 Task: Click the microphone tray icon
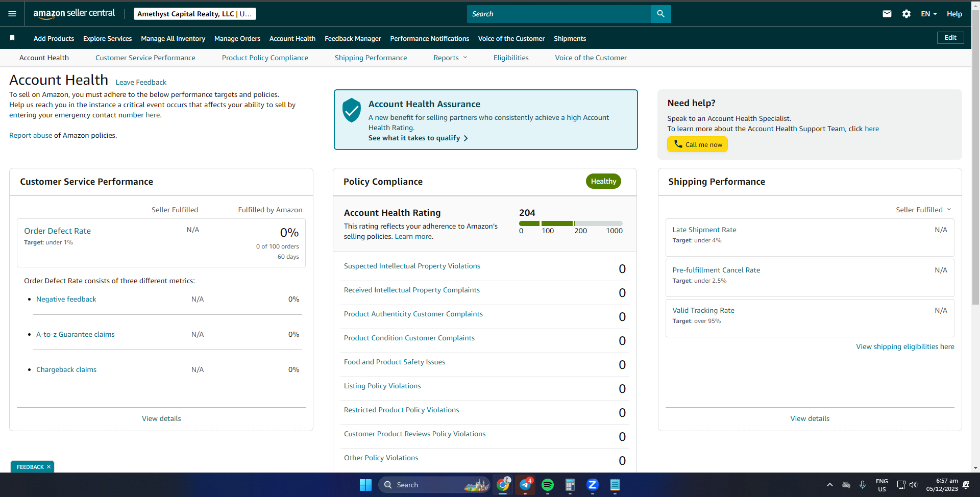click(863, 485)
